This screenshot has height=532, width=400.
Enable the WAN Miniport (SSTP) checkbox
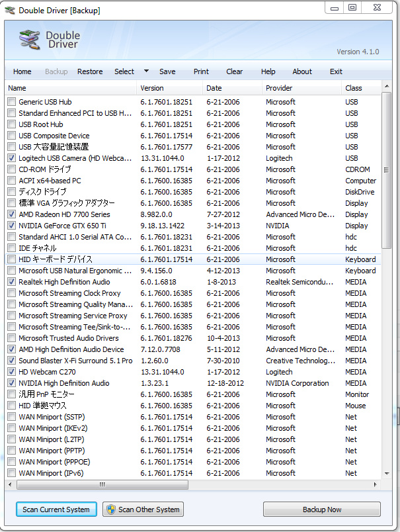click(11, 417)
